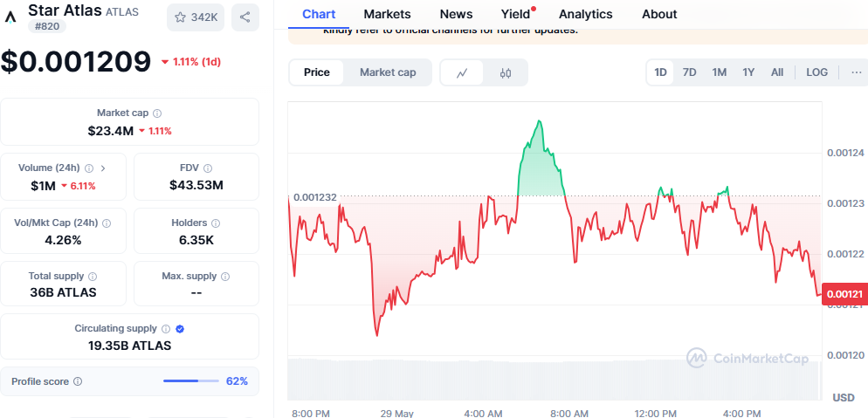Select the 7D time range
The image size is (868, 418).
click(689, 72)
